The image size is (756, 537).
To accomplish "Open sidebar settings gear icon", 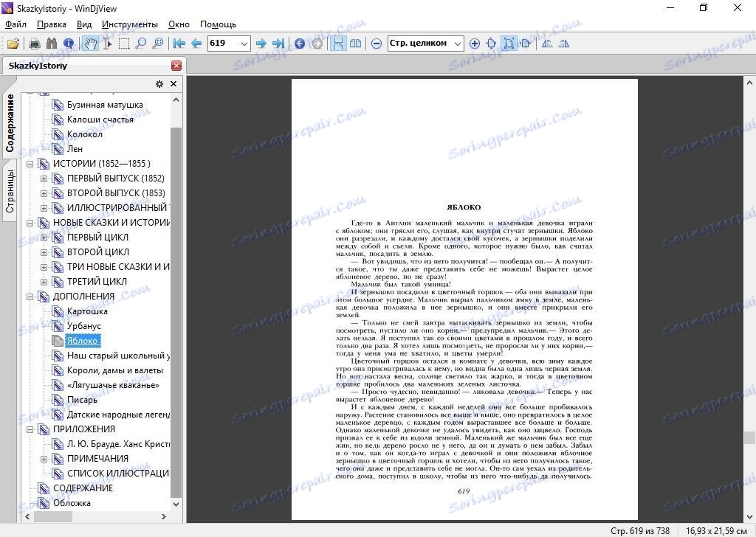I will pos(159,84).
